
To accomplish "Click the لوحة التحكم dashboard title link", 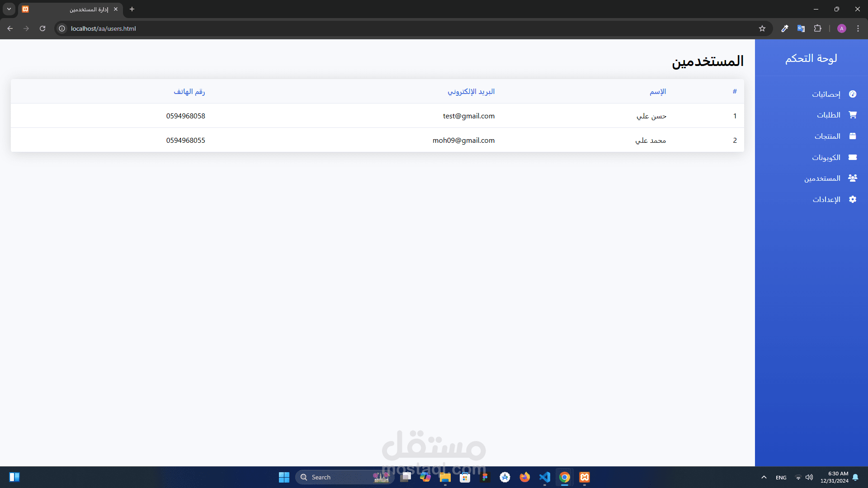I will click(811, 58).
